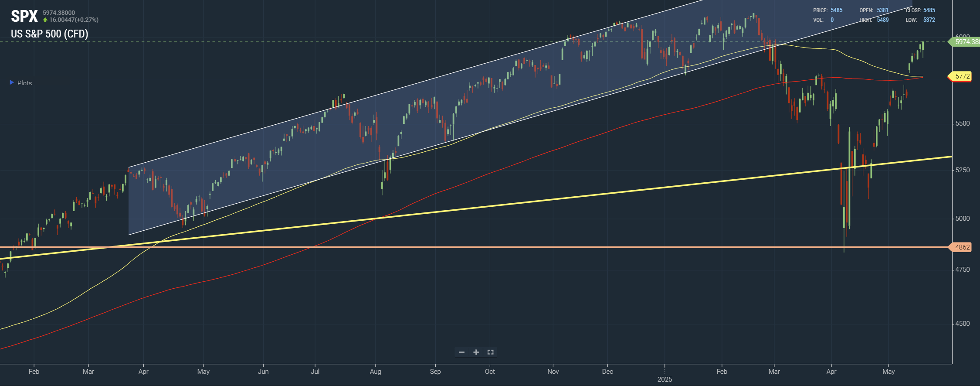The height and width of the screenshot is (386, 980).
Task: Click the 5974.38000 price under the ticker
Action: (x=59, y=13)
